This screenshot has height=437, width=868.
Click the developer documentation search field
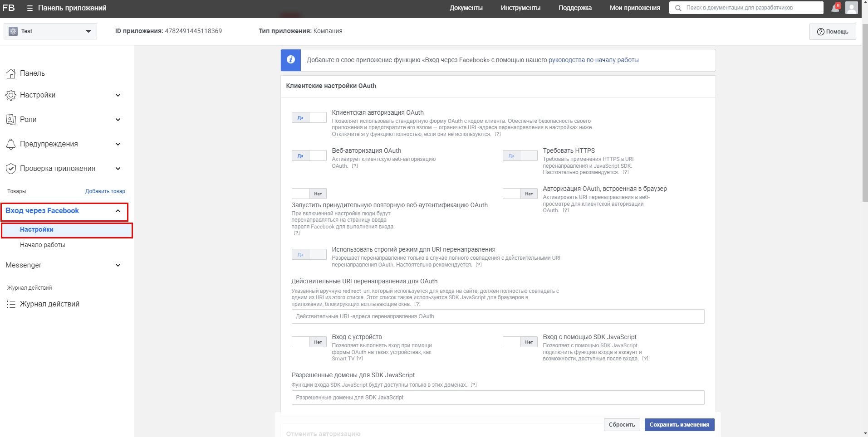tap(746, 8)
